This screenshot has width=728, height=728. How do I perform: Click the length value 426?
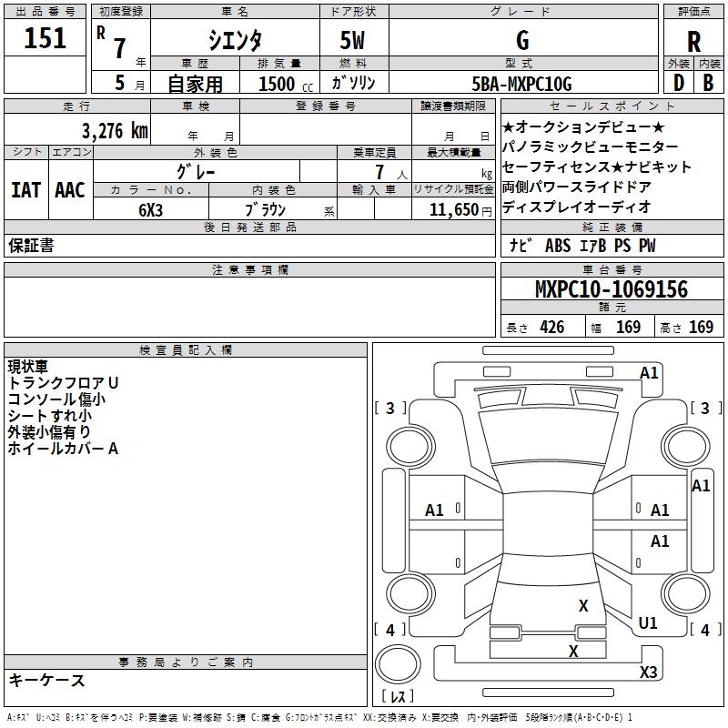click(x=552, y=327)
